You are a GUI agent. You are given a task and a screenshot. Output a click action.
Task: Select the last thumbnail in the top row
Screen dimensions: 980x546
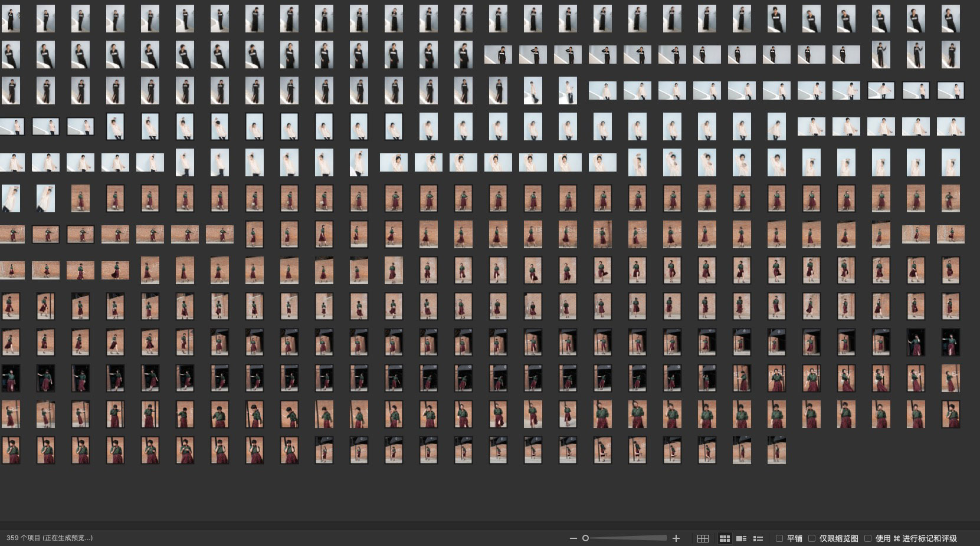tap(950, 19)
